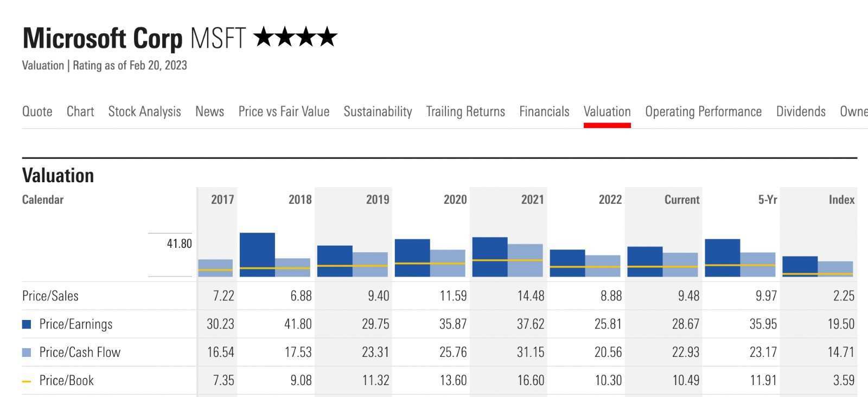
Task: Open the Stock Analysis tab
Action: click(145, 112)
